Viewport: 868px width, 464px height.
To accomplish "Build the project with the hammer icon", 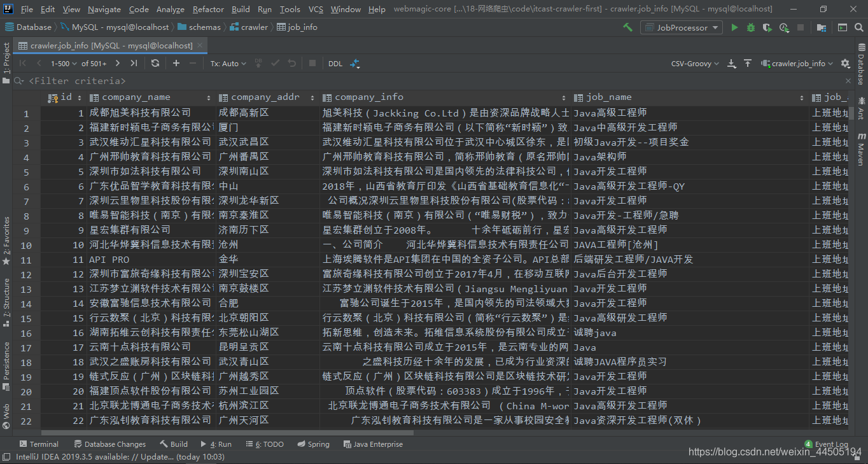I will (627, 27).
